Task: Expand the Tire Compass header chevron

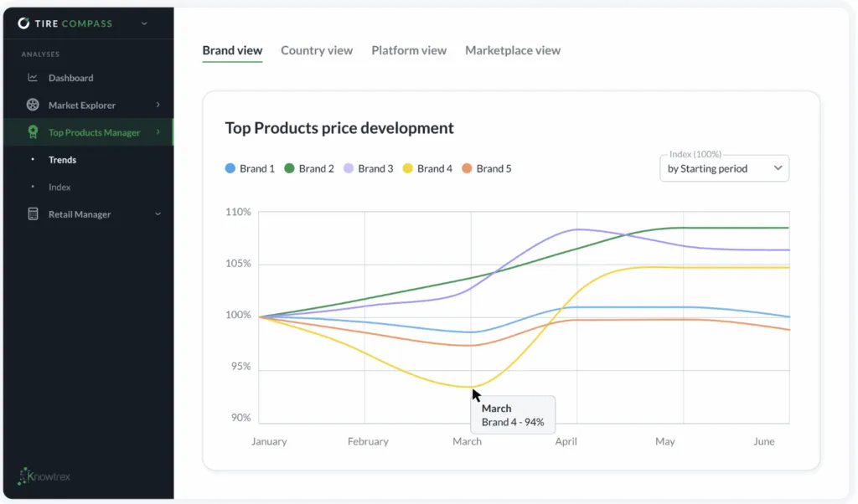Action: coord(144,23)
